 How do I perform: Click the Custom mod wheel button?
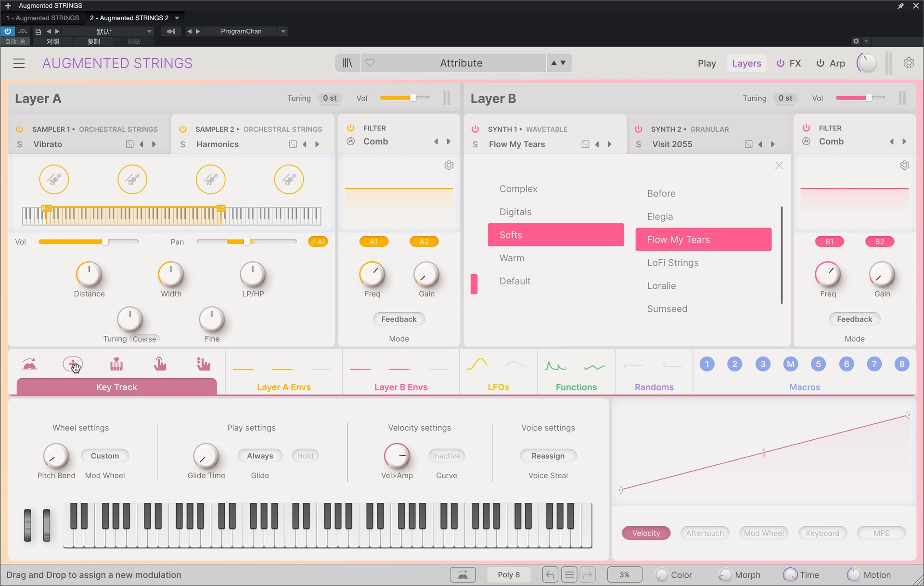[x=105, y=456]
